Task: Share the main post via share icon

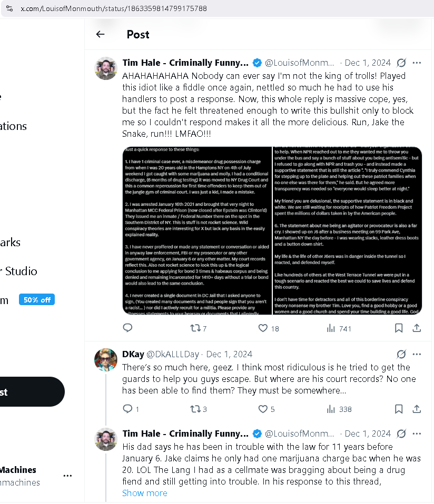Action: [417, 328]
